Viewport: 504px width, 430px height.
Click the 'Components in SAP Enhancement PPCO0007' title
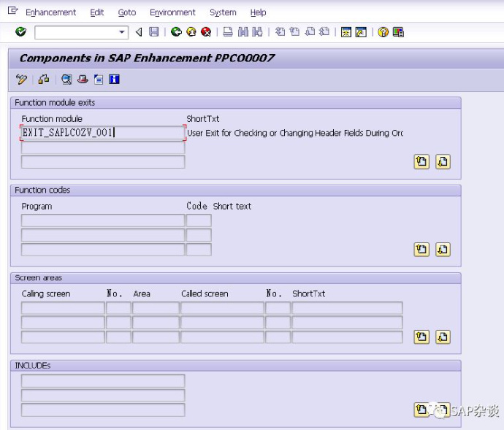[x=148, y=58]
